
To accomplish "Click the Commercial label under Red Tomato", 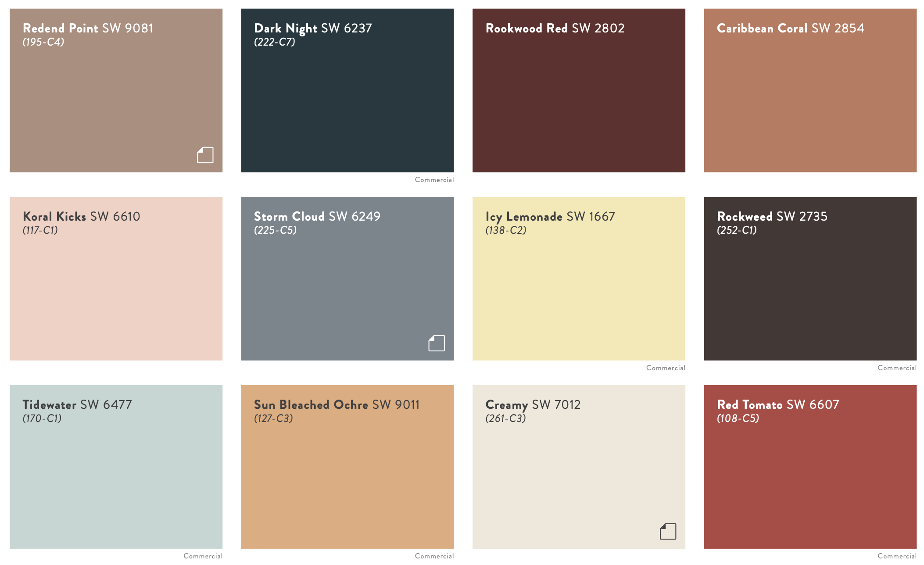I will tap(897, 556).
